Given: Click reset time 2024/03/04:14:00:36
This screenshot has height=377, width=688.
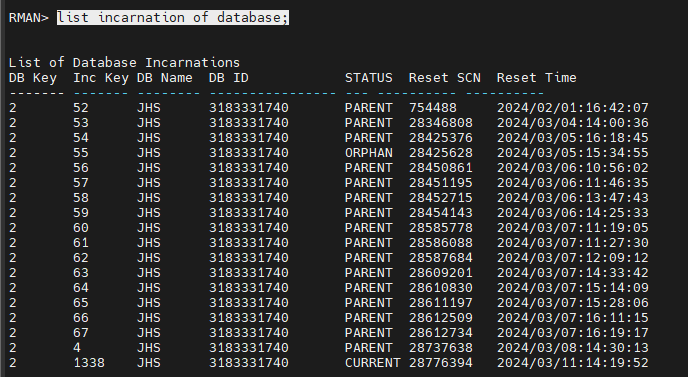Looking at the screenshot, I should tap(573, 123).
